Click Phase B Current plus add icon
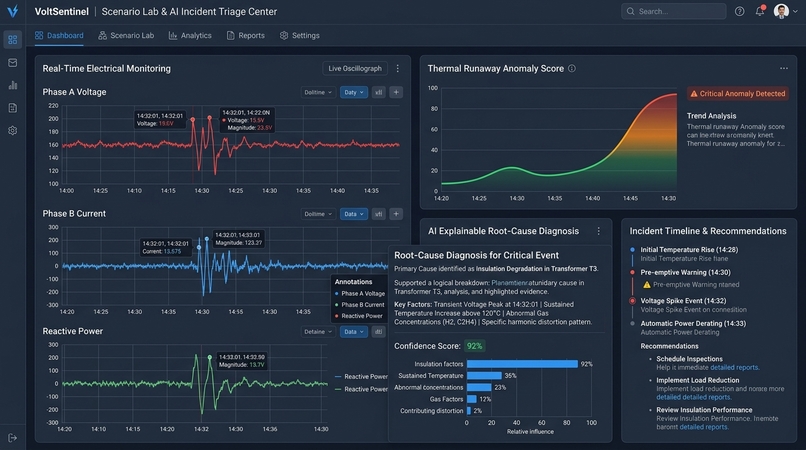 pyautogui.click(x=396, y=214)
